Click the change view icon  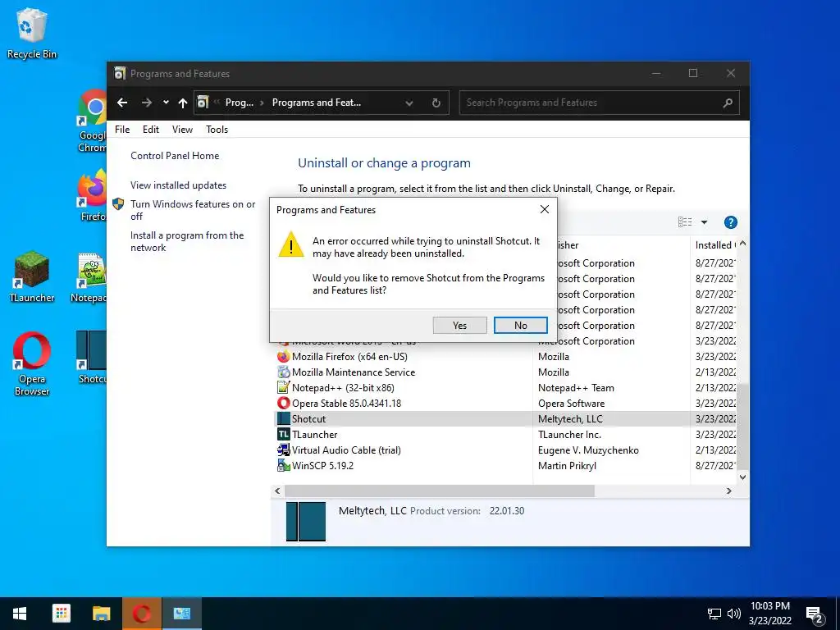(685, 221)
